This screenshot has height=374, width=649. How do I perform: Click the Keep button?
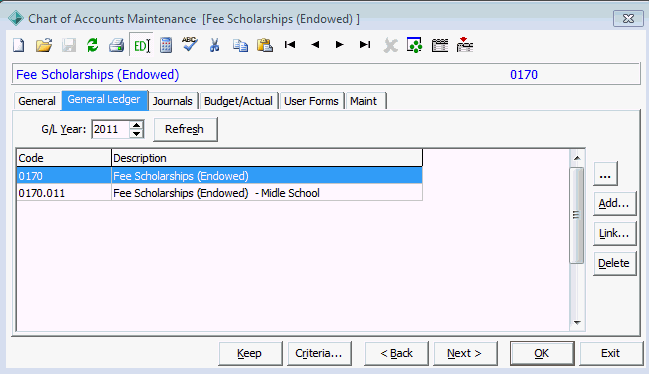pyautogui.click(x=250, y=353)
